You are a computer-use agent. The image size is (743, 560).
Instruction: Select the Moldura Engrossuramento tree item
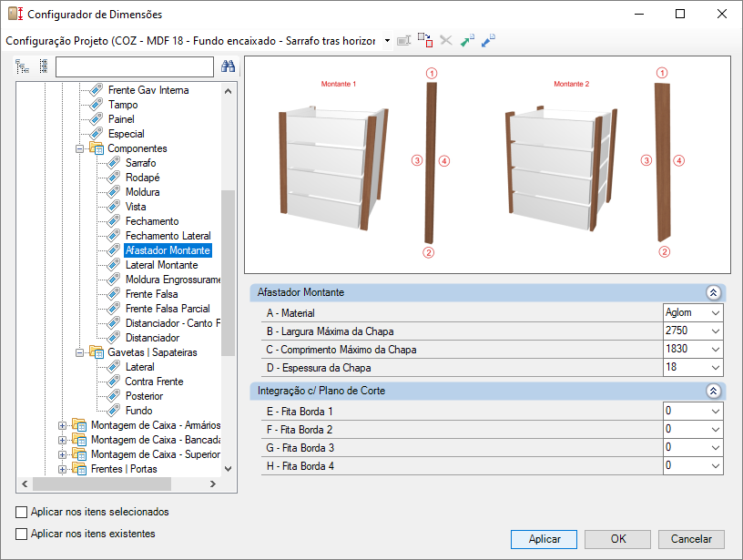(x=172, y=280)
